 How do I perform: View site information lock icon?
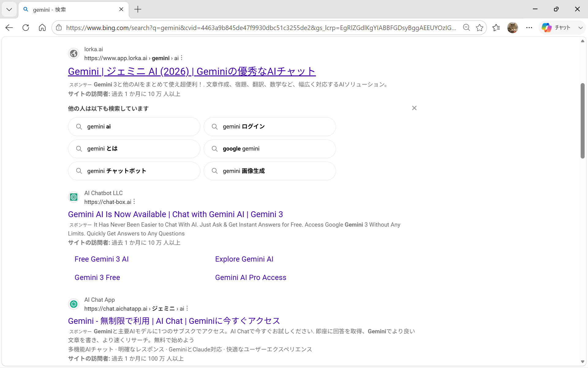point(59,28)
